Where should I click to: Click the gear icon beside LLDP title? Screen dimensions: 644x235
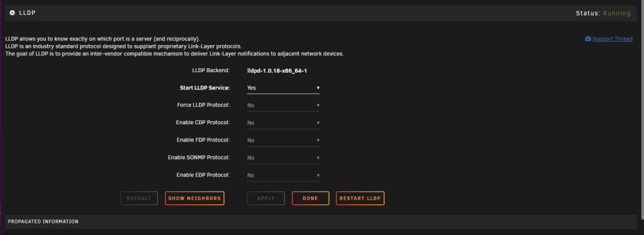tap(12, 13)
